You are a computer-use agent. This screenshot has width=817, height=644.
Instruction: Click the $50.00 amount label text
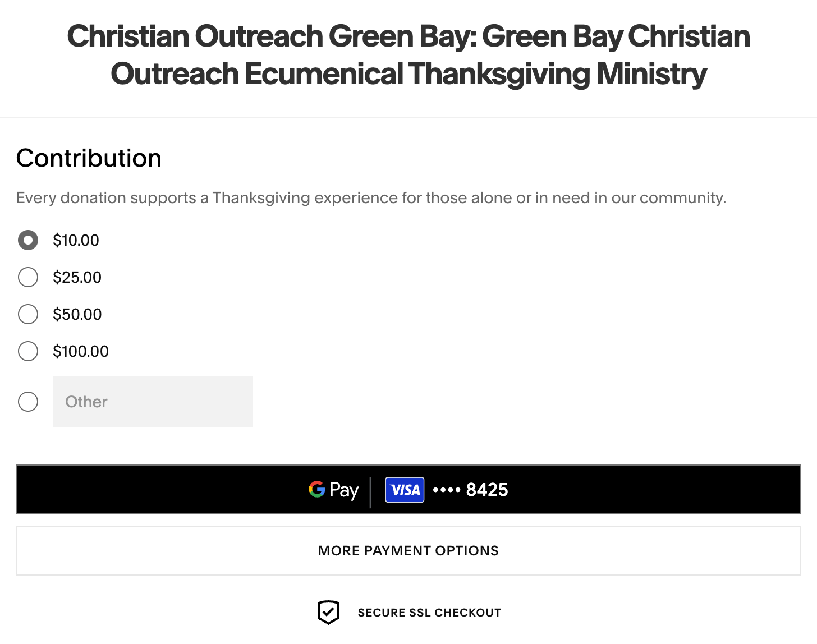(77, 314)
